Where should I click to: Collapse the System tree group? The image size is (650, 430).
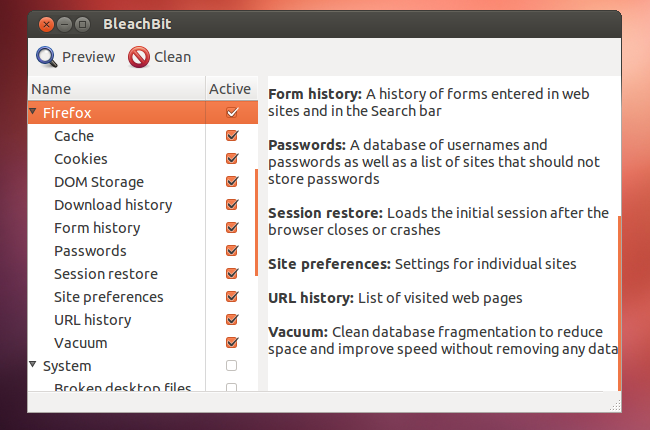(x=33, y=364)
